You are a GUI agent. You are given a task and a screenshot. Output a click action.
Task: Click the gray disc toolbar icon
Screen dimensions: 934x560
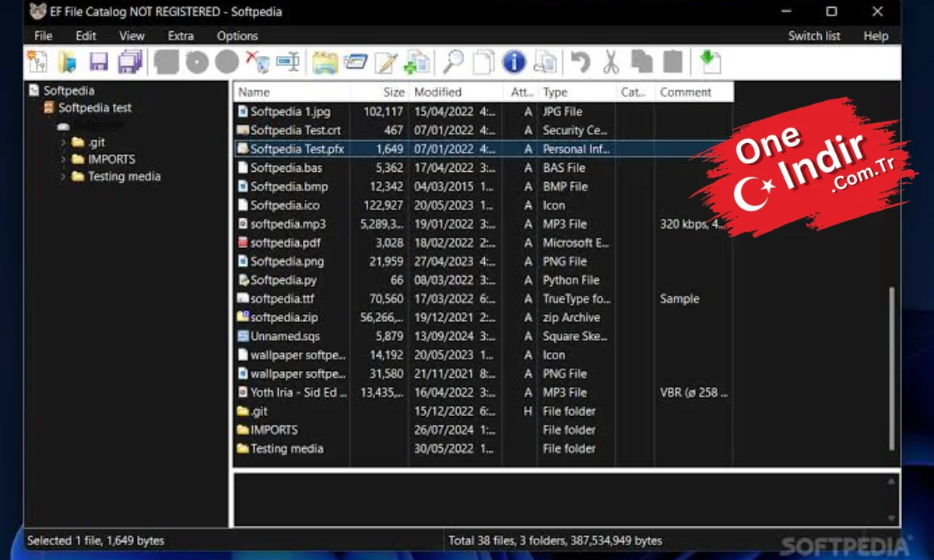pyautogui.click(x=197, y=61)
